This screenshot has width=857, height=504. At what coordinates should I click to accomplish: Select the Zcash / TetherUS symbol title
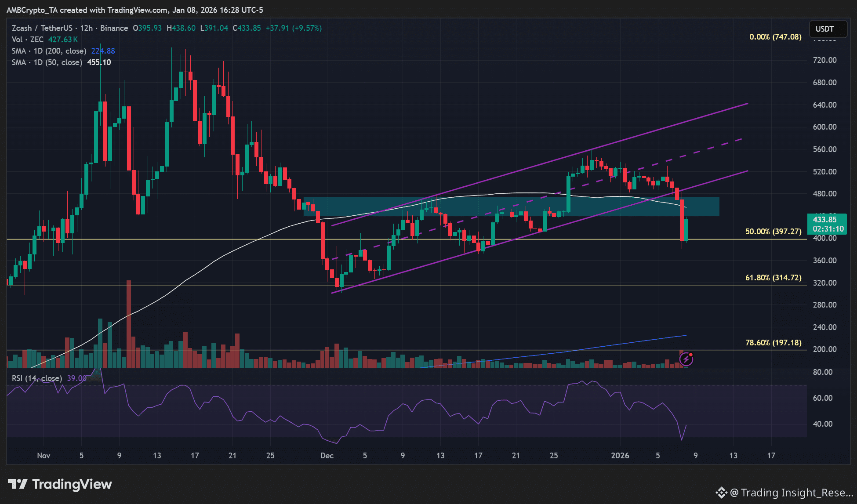pyautogui.click(x=42, y=28)
